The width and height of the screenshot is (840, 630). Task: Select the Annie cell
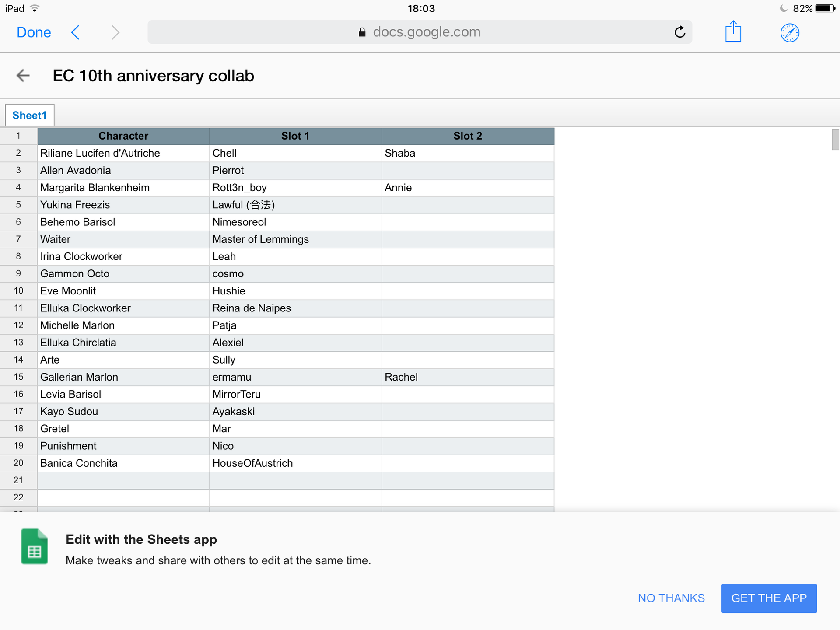point(468,188)
